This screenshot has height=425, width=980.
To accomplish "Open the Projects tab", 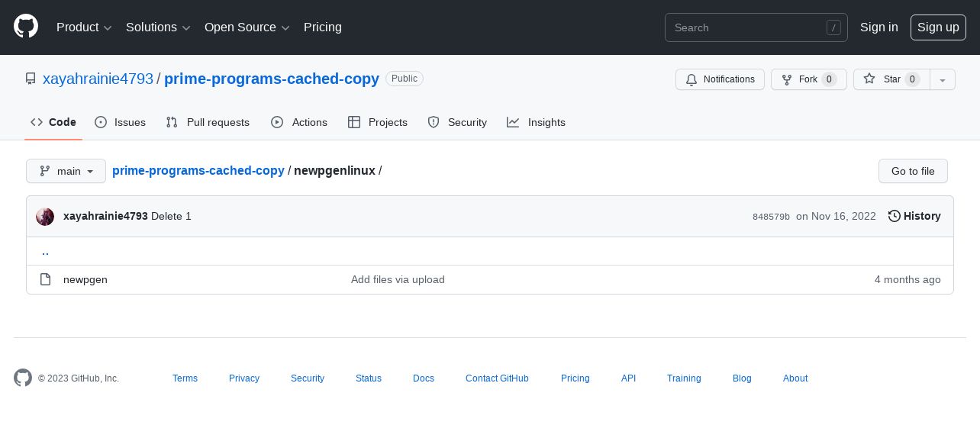I will click(x=378, y=122).
